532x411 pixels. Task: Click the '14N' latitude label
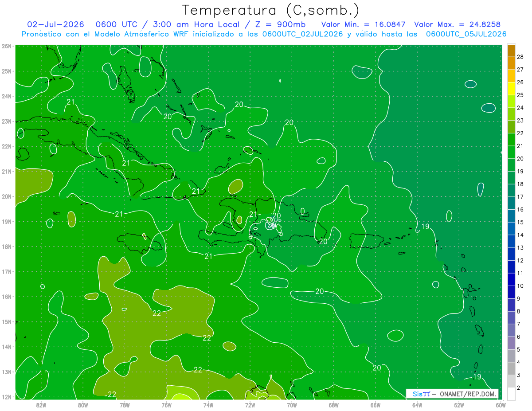click(x=7, y=347)
